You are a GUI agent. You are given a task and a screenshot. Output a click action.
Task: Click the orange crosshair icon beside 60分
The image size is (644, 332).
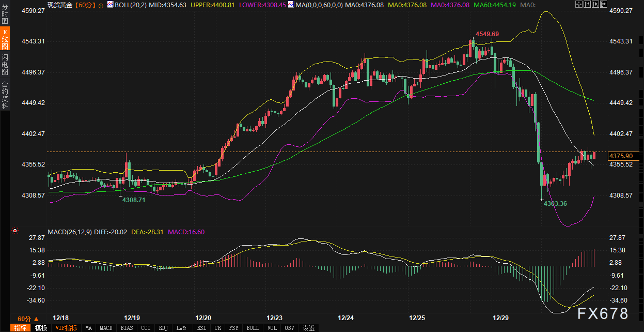(x=100, y=5)
